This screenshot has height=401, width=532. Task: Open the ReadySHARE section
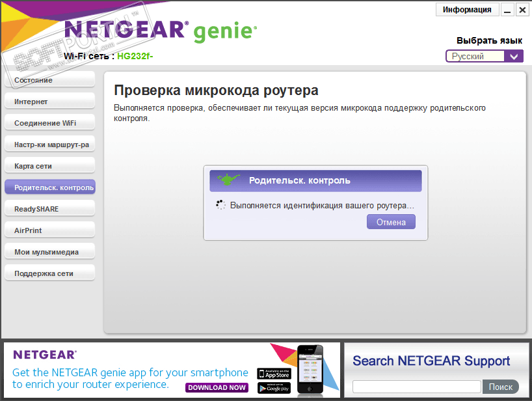pos(50,208)
